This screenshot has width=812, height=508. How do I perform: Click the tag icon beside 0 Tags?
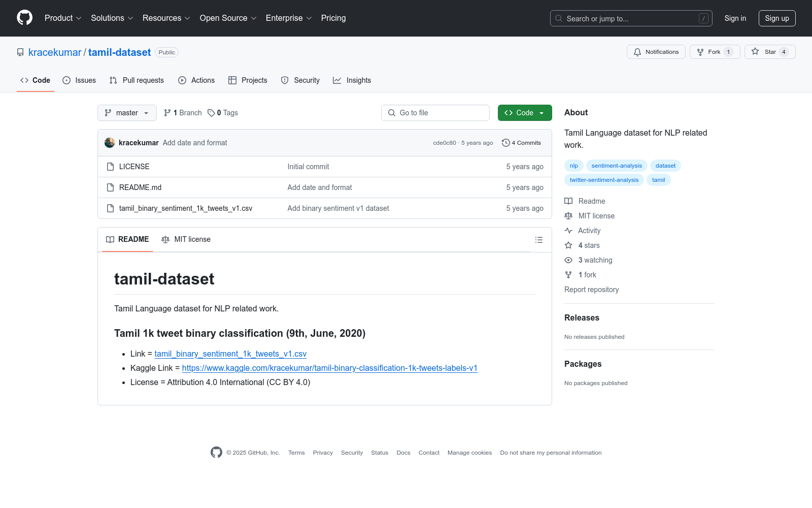[x=211, y=113]
